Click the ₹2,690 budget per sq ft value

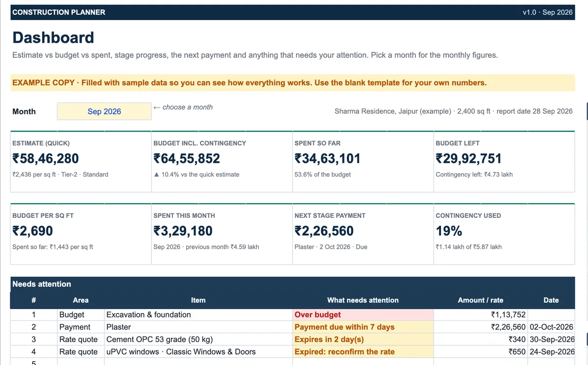click(x=32, y=231)
